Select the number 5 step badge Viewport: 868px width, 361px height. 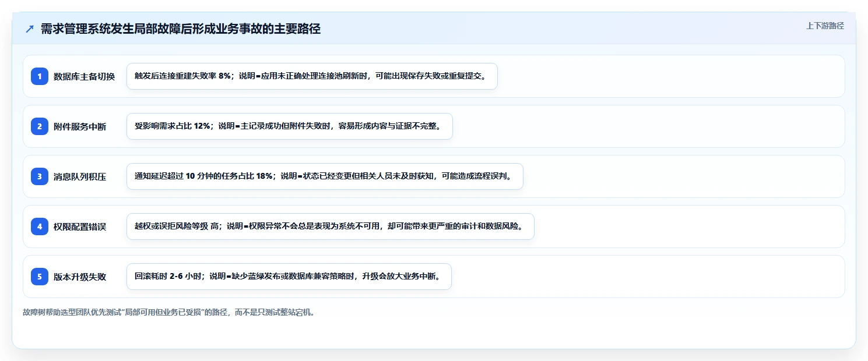click(x=40, y=277)
